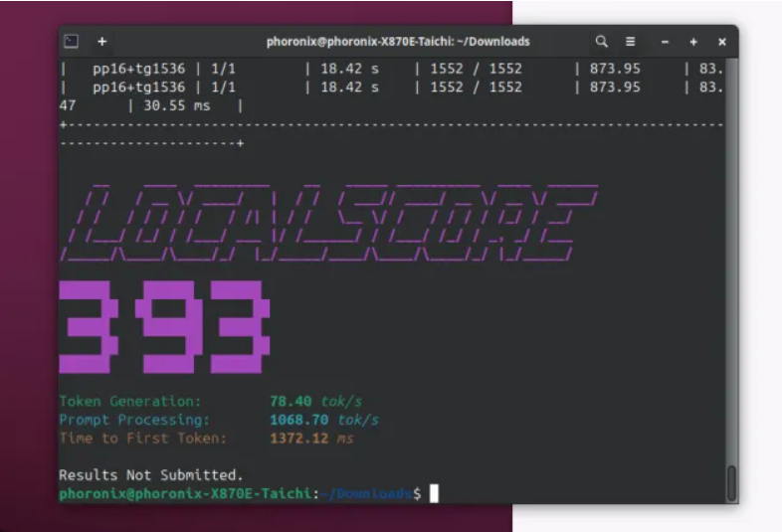
Task: Close the terminal window
Action: coord(722,42)
